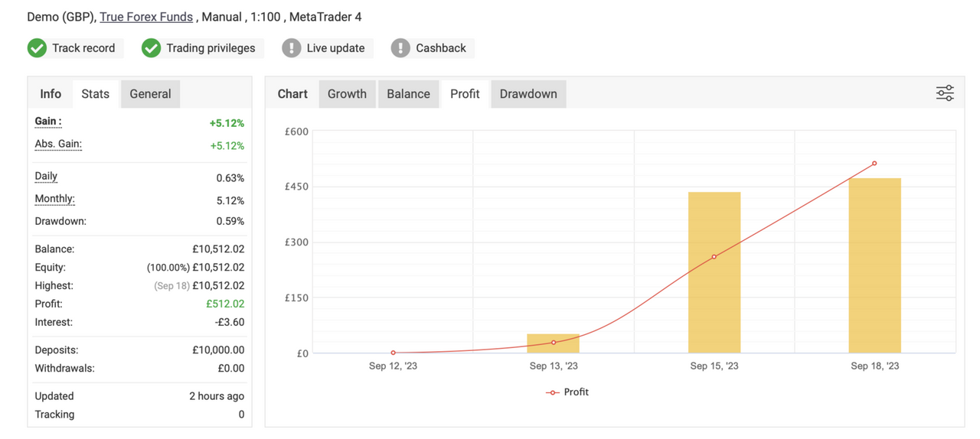
Task: Click the Cashback exclamation icon
Action: point(400,48)
